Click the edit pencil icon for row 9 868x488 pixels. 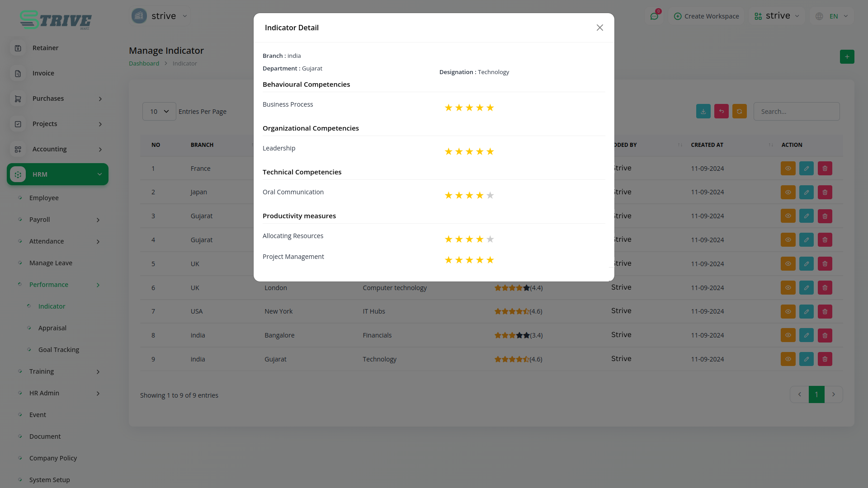[x=806, y=359]
